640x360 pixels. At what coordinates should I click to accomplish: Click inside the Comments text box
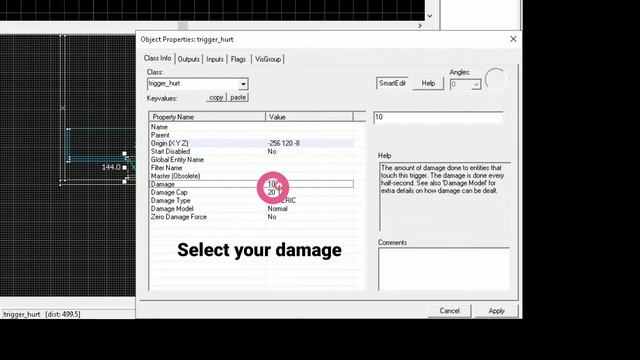444,269
